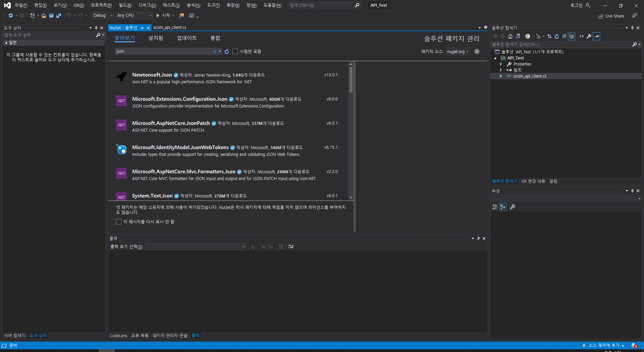
Task: Refresh the Solution Explorer tree
Action: [x=557, y=36]
